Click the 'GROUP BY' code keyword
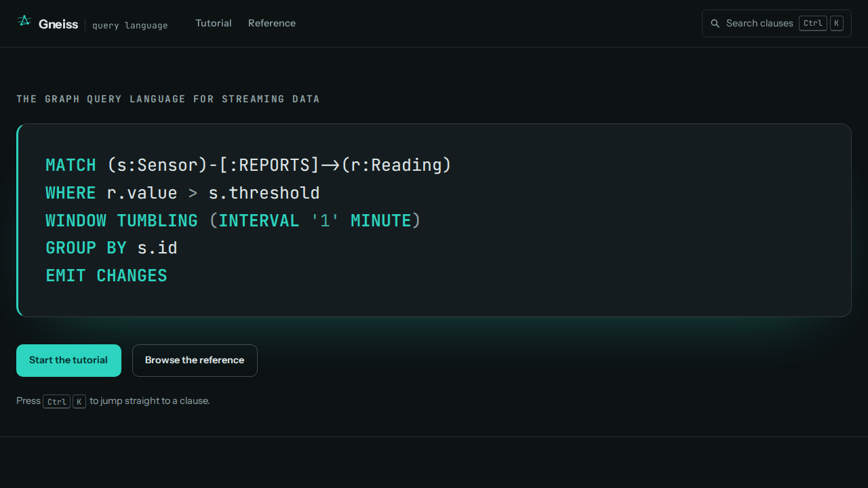 [86, 248]
